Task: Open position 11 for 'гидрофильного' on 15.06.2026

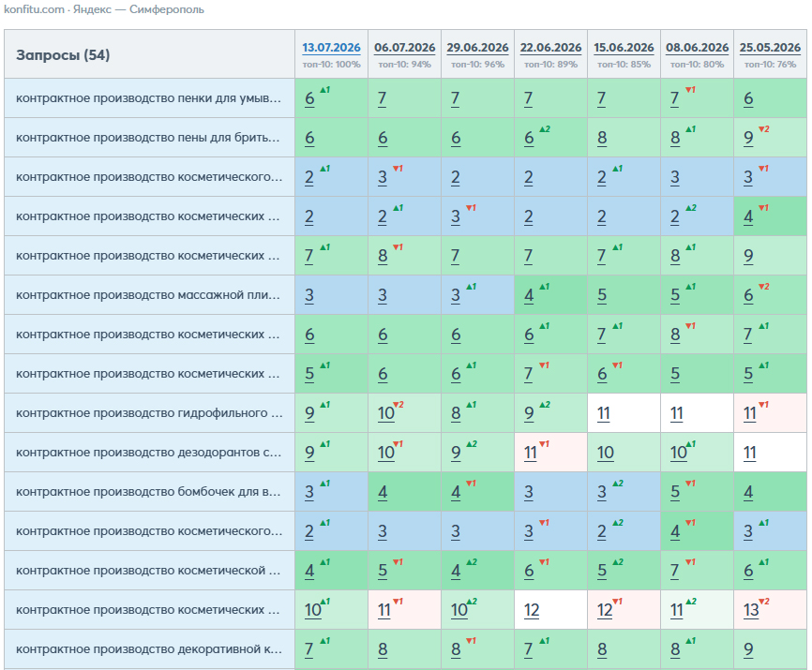Action: click(x=603, y=413)
